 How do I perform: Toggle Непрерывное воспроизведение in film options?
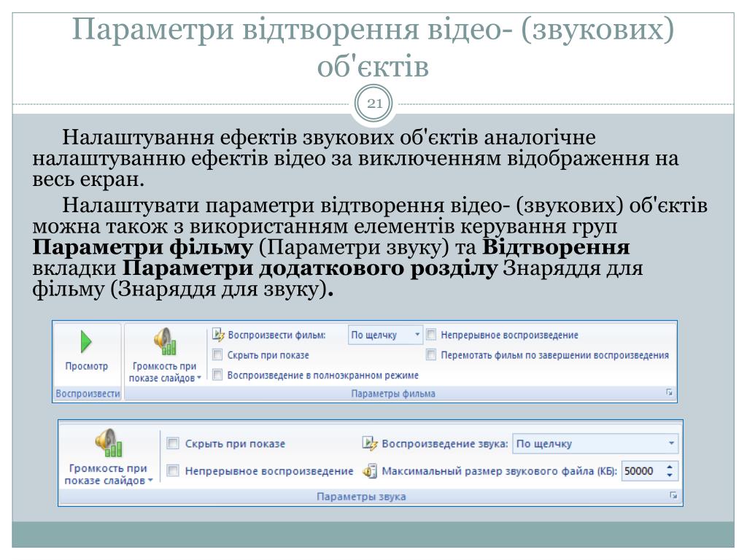pyautogui.click(x=430, y=335)
